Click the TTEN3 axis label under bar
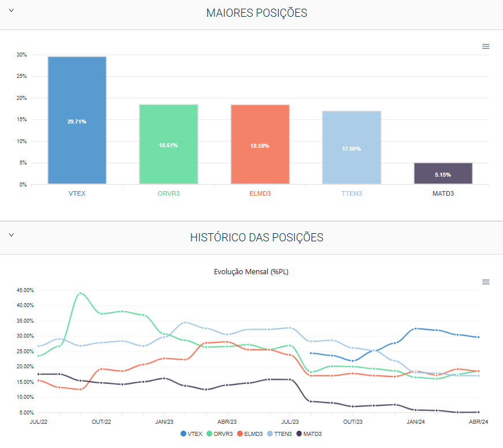The image size is (503, 448). 352,193
